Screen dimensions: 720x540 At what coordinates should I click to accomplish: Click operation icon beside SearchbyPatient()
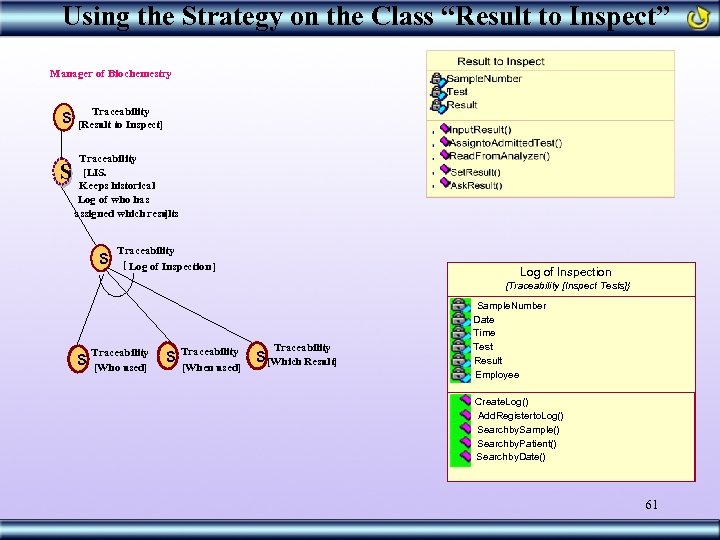465,442
